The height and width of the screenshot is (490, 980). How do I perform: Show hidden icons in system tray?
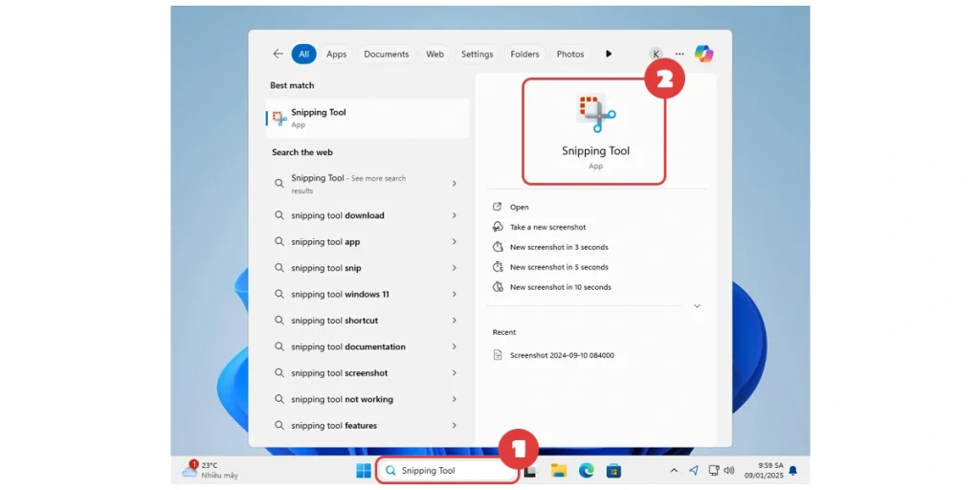pyautogui.click(x=674, y=471)
